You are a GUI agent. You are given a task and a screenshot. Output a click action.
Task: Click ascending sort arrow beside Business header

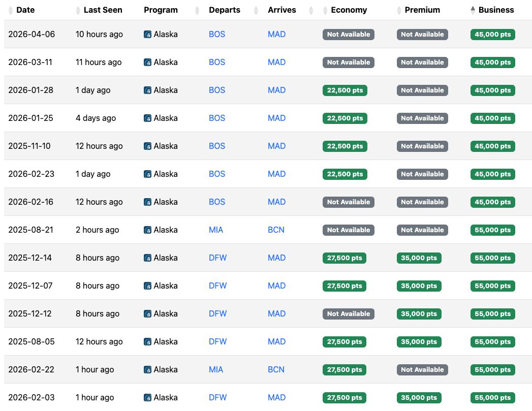click(473, 9)
